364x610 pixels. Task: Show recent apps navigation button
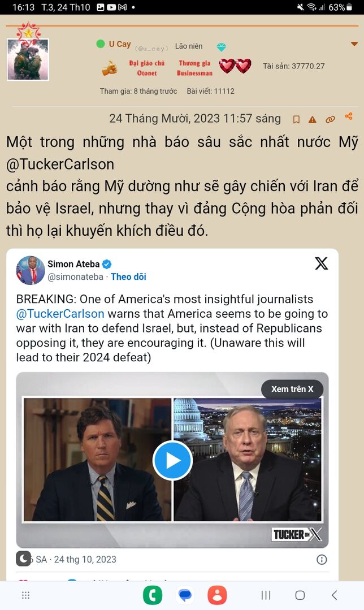point(266,595)
